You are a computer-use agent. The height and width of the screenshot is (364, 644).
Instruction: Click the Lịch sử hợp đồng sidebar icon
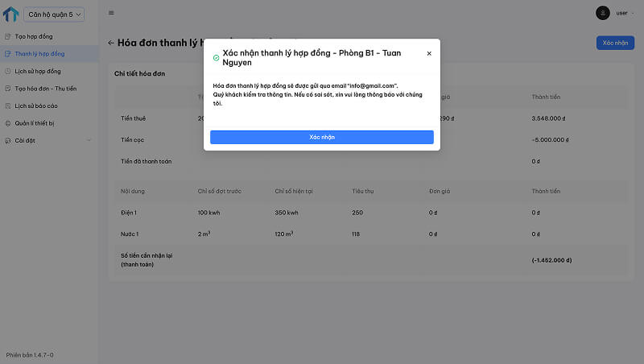[8, 71]
